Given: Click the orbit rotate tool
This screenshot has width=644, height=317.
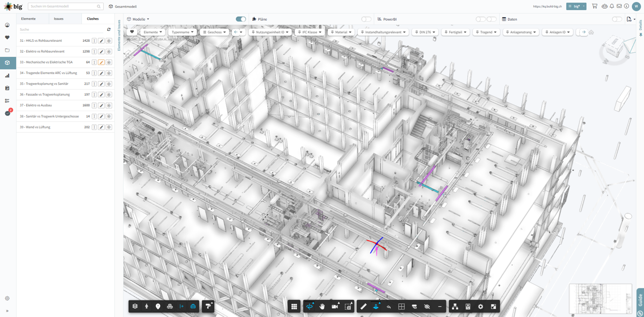Looking at the screenshot, I should click(310, 306).
